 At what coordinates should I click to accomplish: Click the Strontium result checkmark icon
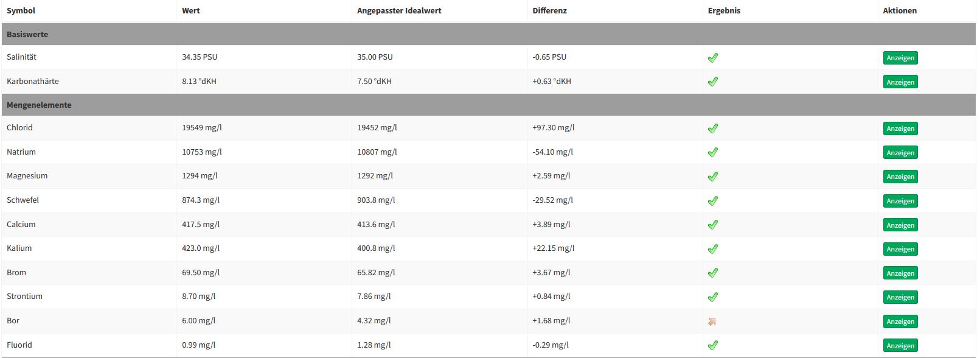click(713, 297)
